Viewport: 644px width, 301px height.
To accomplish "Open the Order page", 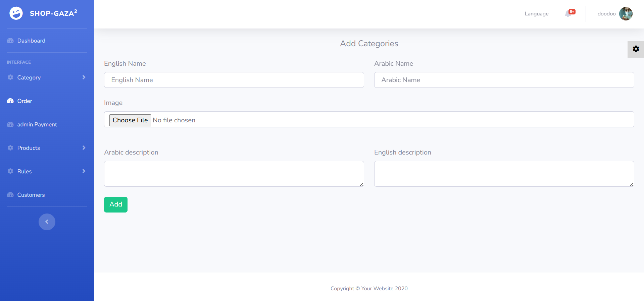I will click(x=47, y=101).
